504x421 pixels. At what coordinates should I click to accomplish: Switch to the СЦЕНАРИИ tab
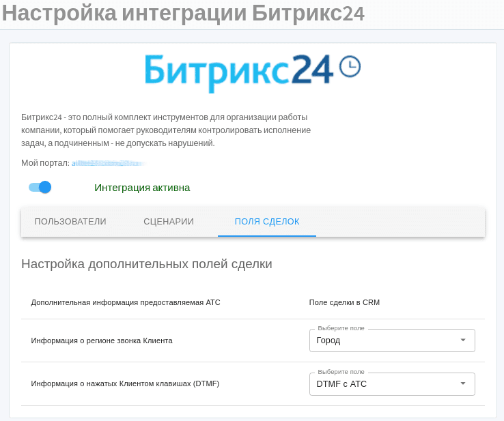169,222
